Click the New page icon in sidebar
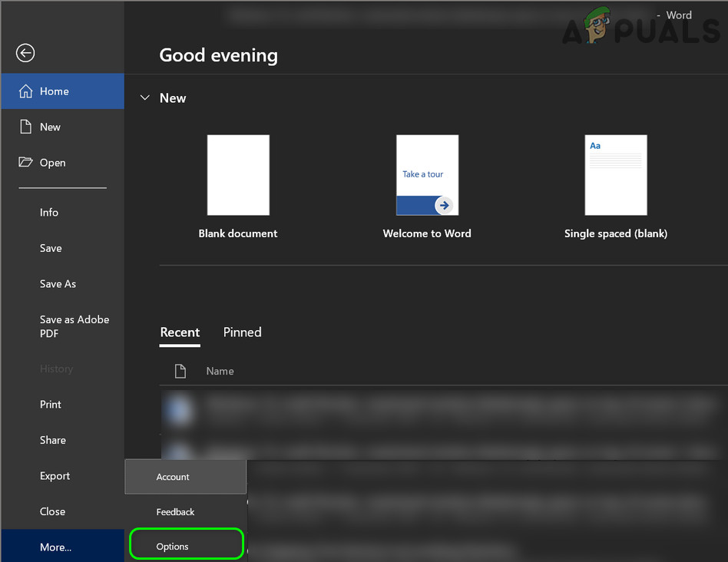728x562 pixels. 25,127
